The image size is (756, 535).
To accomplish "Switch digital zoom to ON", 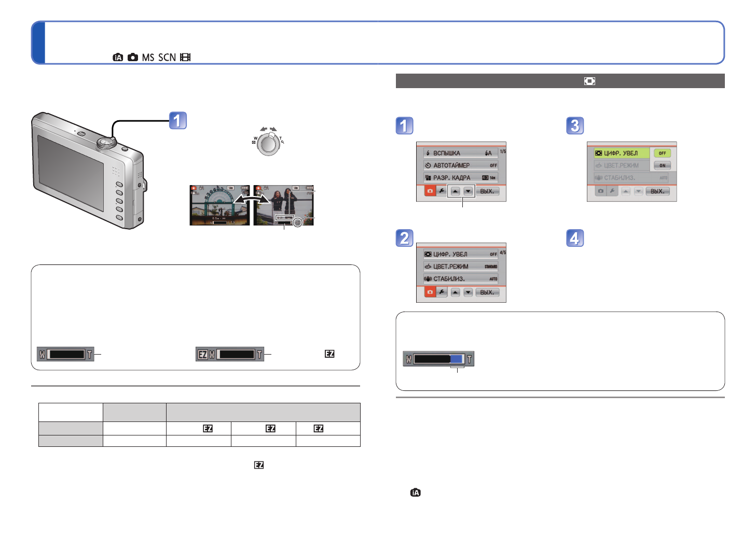I will click(662, 166).
